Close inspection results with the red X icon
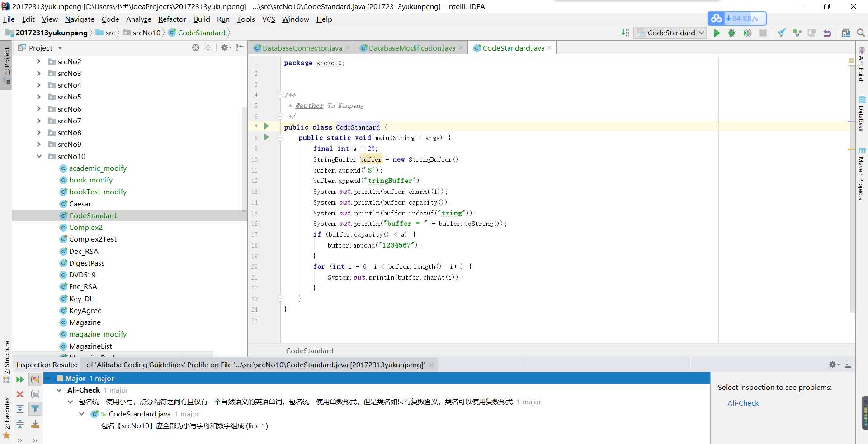This screenshot has width=868, height=444. click(20, 394)
